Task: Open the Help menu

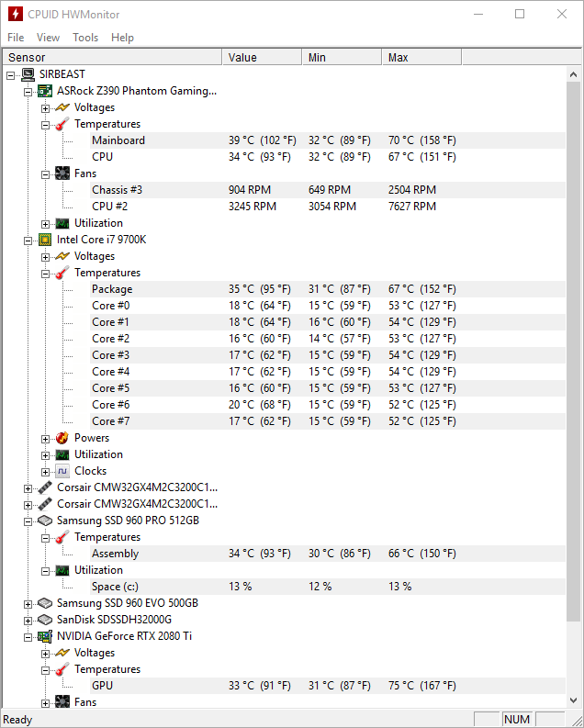Action: (x=122, y=38)
